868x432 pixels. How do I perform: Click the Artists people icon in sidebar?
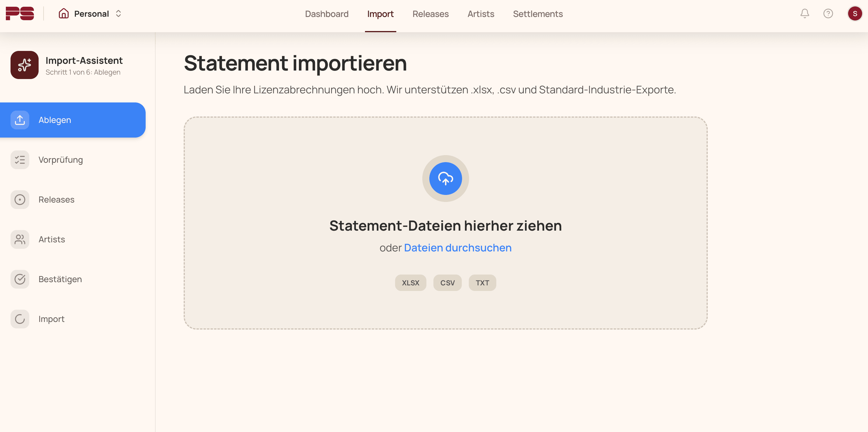[20, 239]
